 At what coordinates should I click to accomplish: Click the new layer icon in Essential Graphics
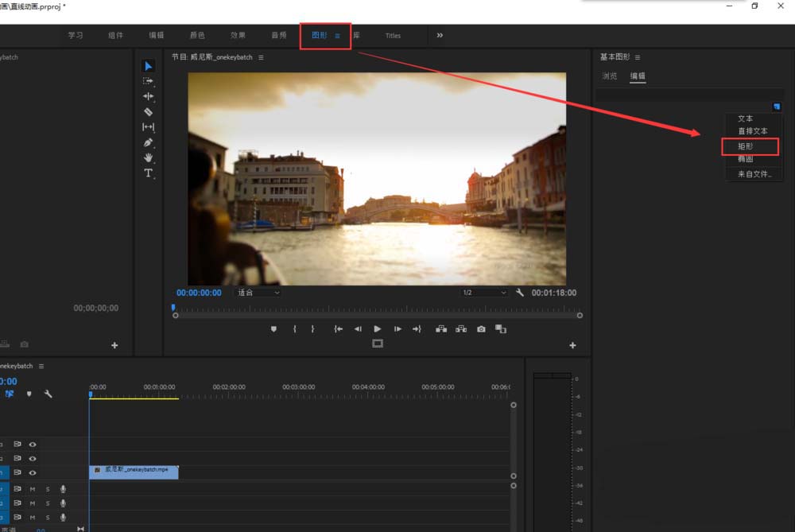(x=777, y=107)
